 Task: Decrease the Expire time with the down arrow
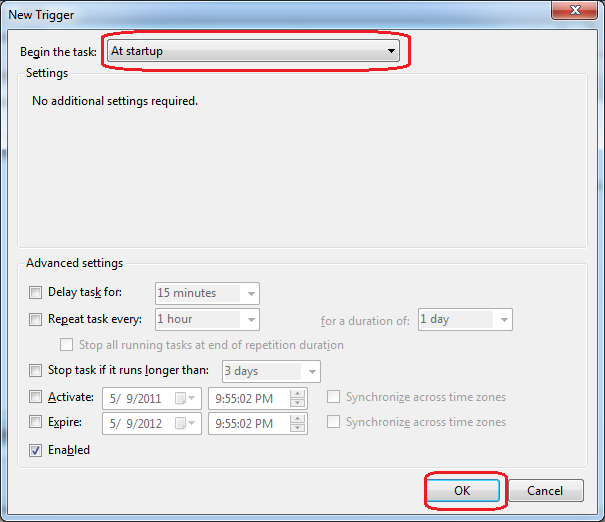297,428
